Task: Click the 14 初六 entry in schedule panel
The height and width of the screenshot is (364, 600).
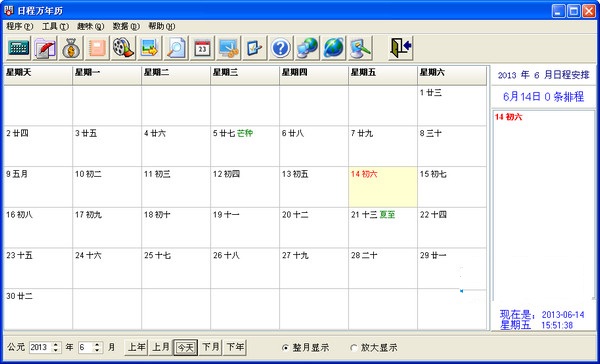Action: pos(508,117)
